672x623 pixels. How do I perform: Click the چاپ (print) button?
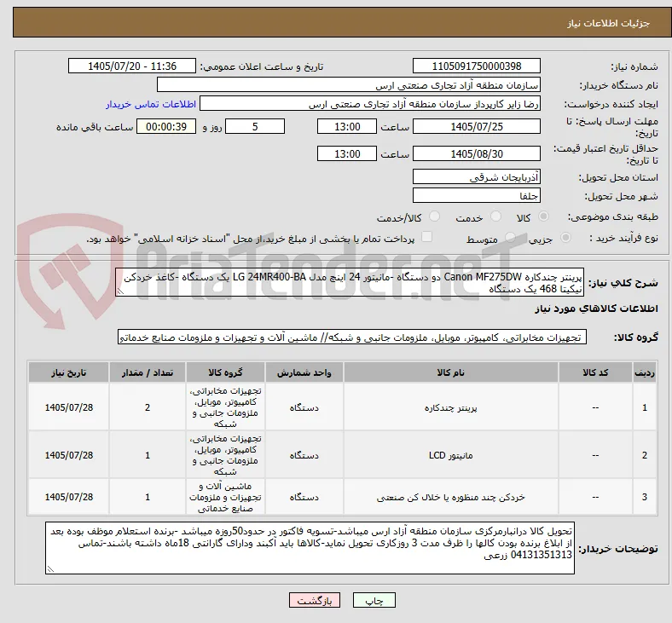tap(374, 600)
